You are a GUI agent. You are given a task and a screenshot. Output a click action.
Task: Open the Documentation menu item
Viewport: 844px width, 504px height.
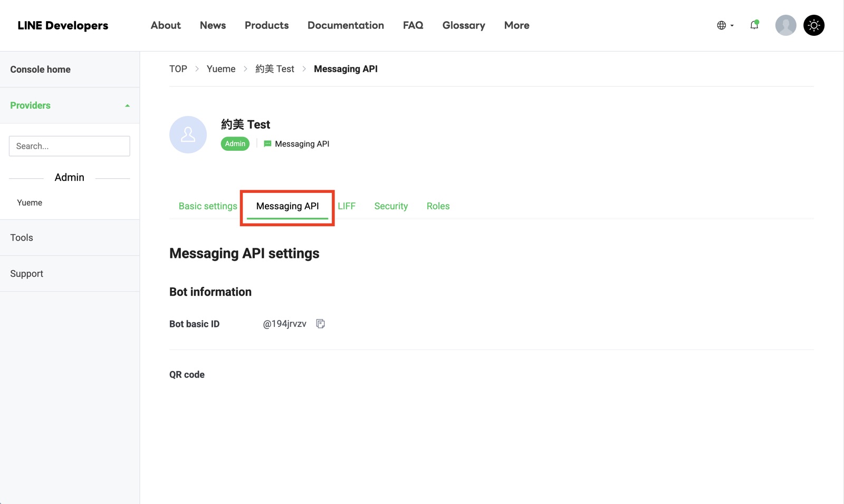coord(346,25)
